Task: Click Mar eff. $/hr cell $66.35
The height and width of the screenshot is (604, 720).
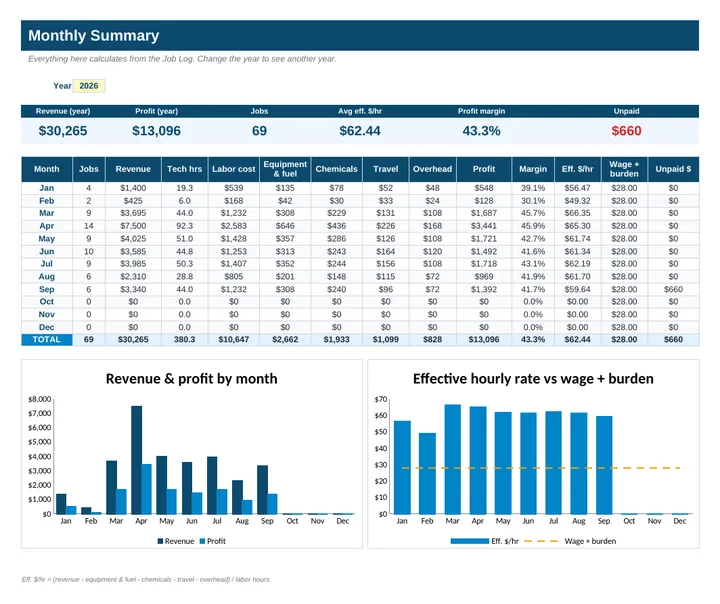Action: (577, 213)
